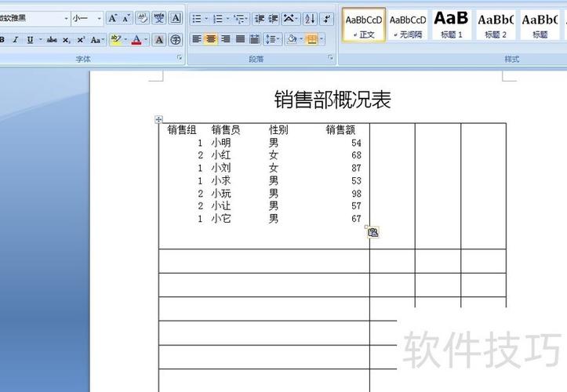The height and width of the screenshot is (392, 567).
Task: Toggle Superscript formatting
Action: 81,40
